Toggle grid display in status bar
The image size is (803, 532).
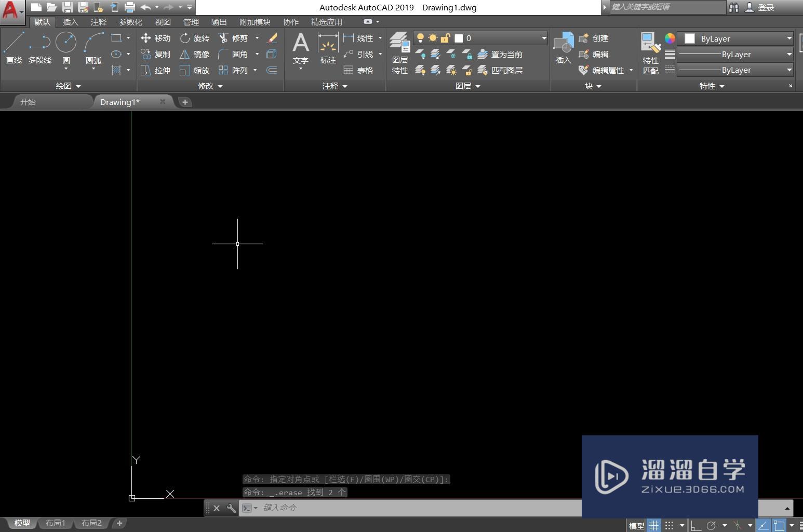(653, 525)
